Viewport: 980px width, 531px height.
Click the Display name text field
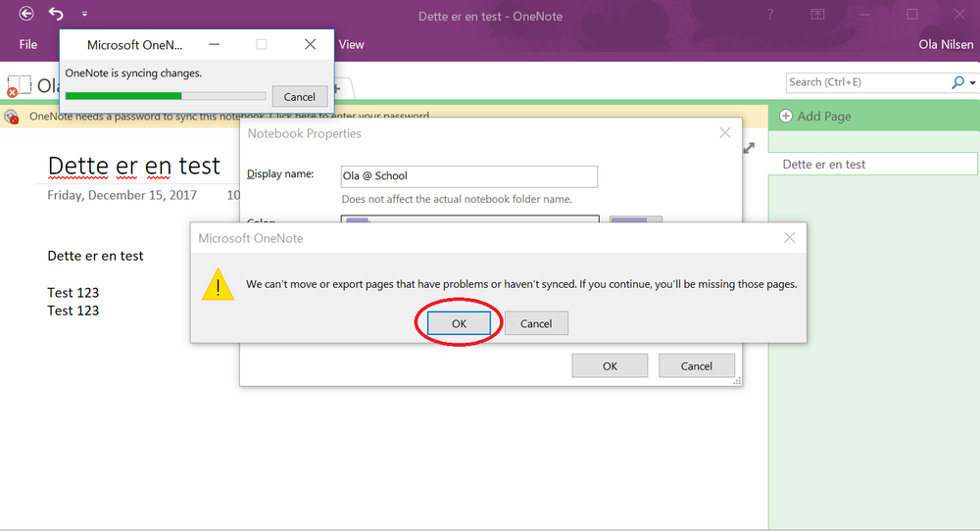468,176
